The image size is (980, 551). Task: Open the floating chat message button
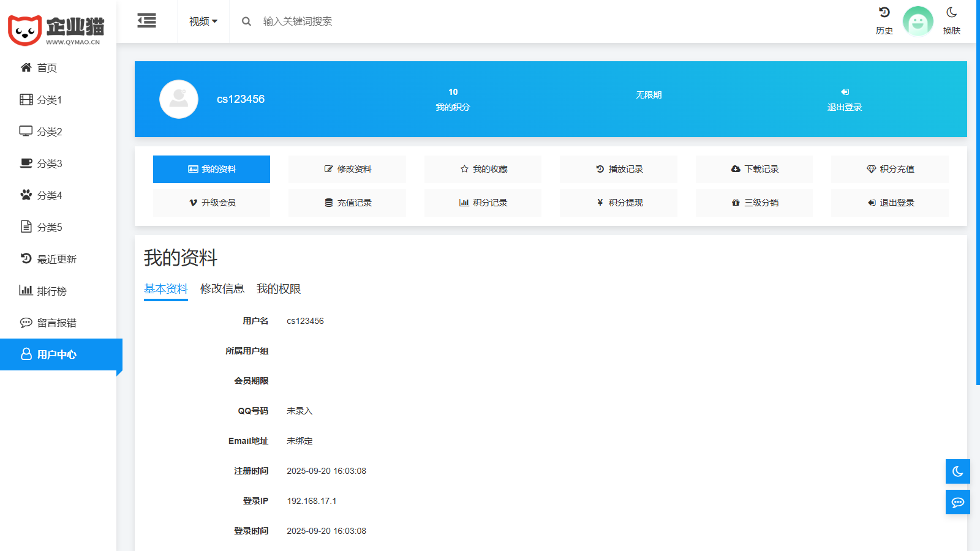[957, 502]
